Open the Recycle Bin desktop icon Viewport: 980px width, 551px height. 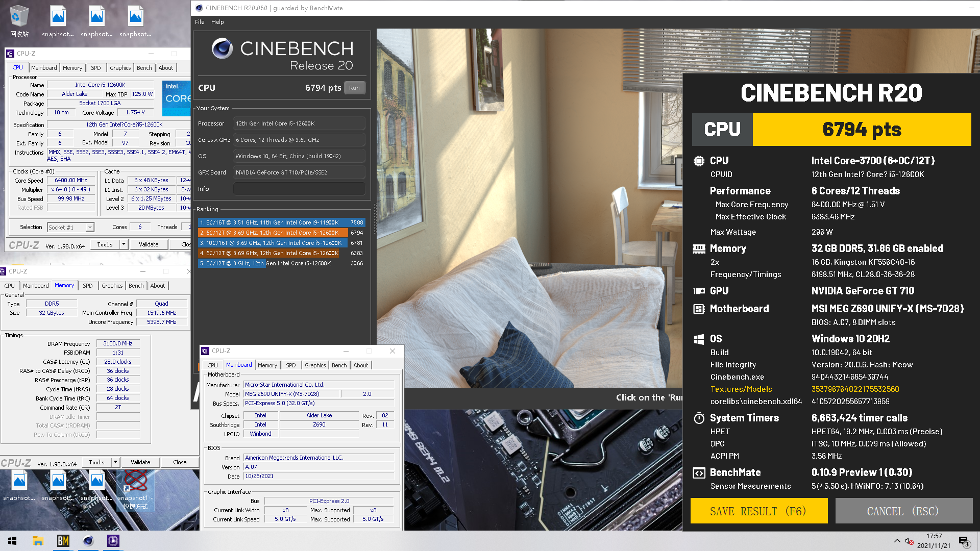(19, 21)
